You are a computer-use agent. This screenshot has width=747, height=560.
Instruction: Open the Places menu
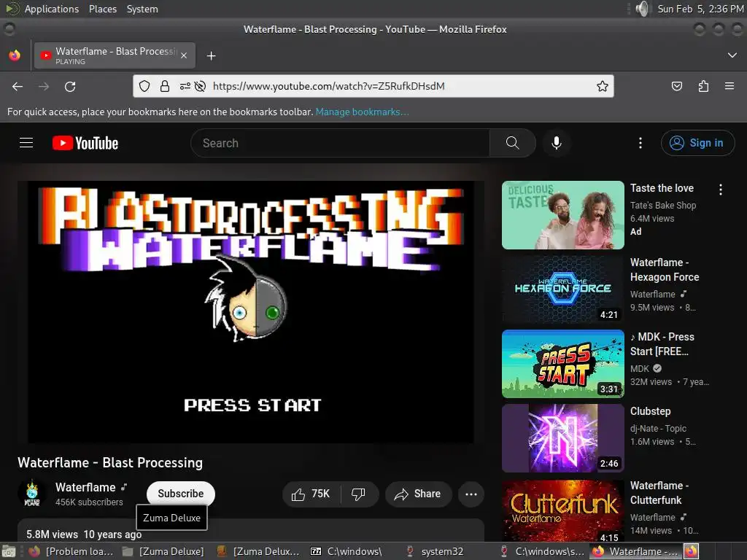click(x=102, y=9)
